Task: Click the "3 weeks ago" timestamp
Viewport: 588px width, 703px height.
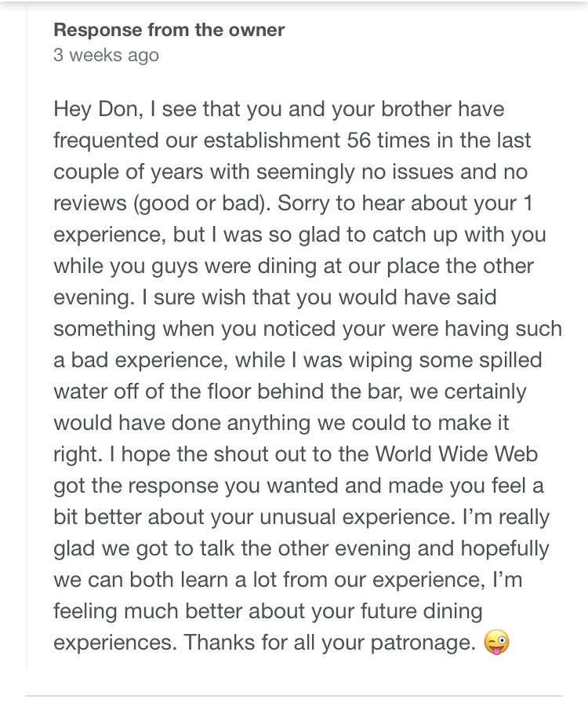Action: coord(106,55)
